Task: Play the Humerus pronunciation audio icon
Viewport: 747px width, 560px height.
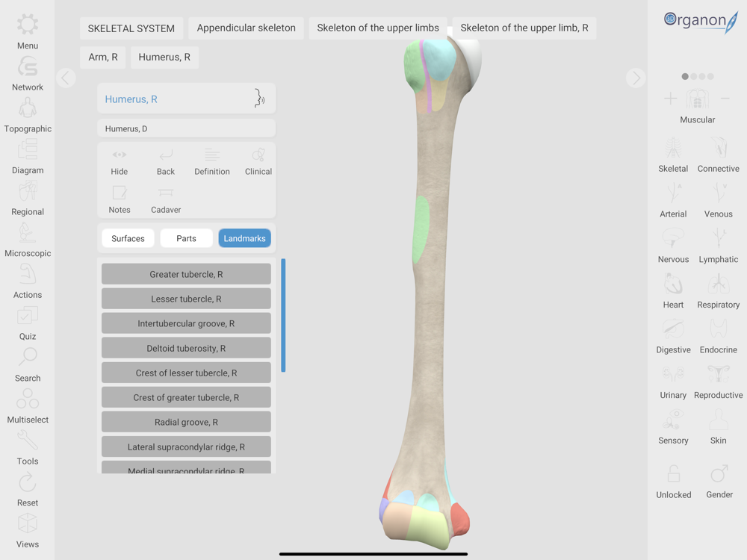Action: [x=259, y=98]
